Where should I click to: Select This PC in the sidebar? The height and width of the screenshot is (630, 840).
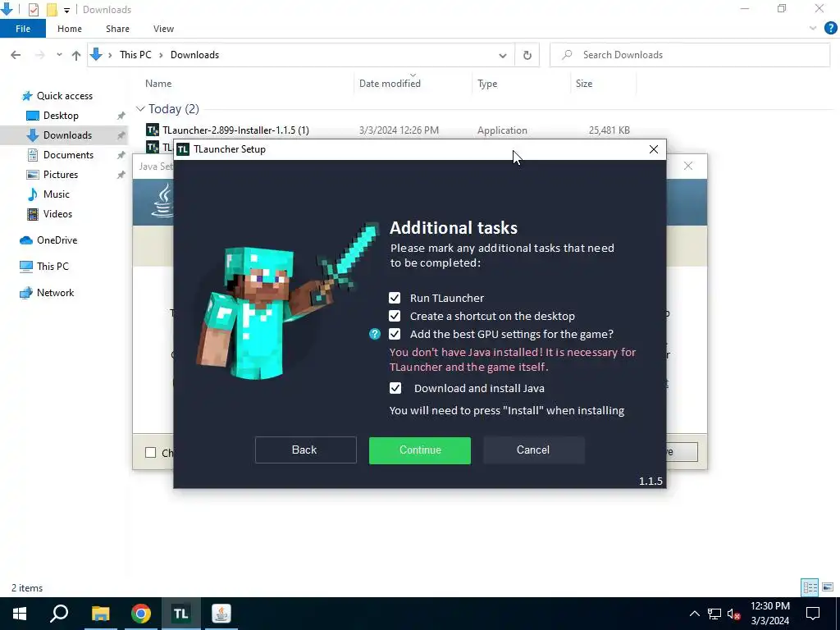52,267
